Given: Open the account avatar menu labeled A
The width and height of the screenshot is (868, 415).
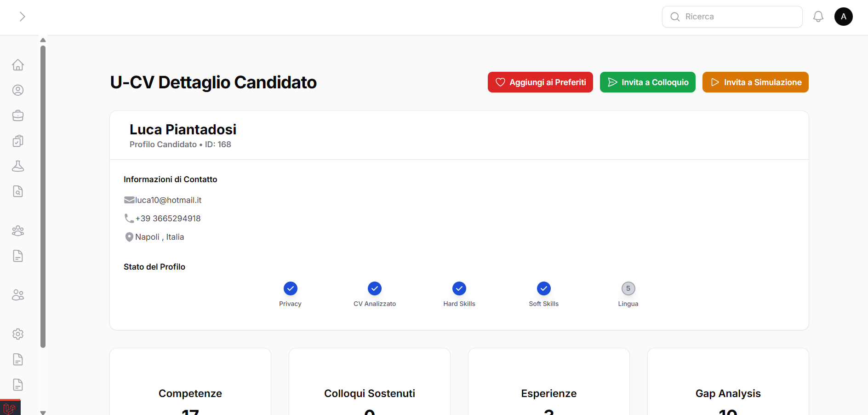Looking at the screenshot, I should [844, 16].
